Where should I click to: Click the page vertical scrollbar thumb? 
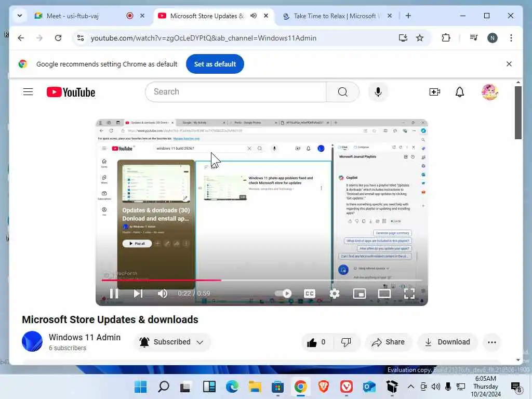(x=518, y=113)
